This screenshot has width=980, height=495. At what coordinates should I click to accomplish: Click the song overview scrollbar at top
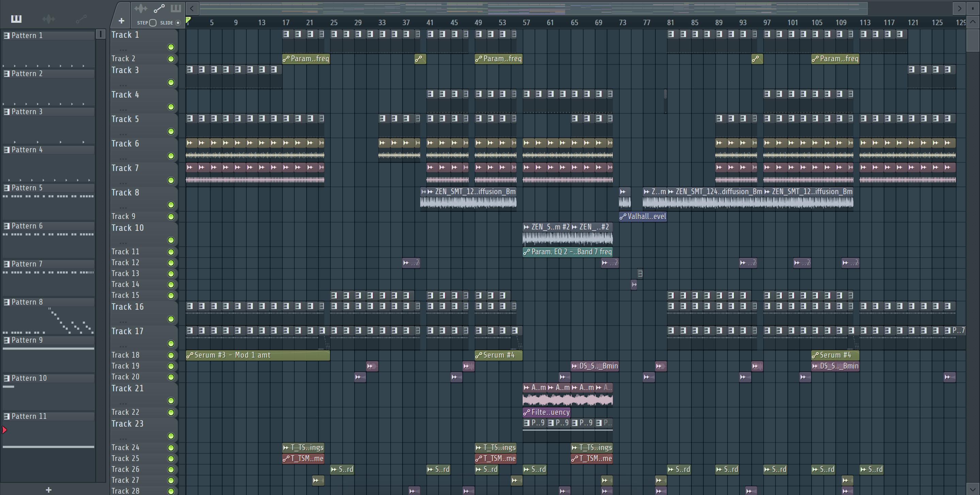click(x=533, y=8)
